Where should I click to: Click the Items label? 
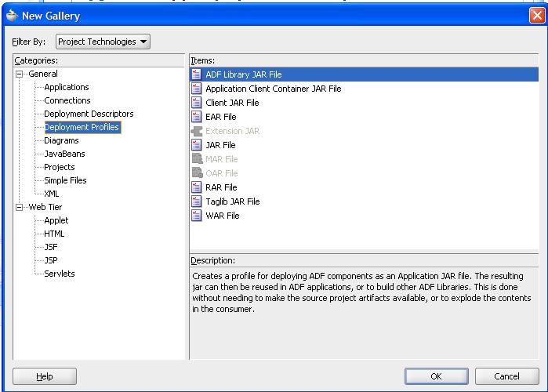pos(202,60)
